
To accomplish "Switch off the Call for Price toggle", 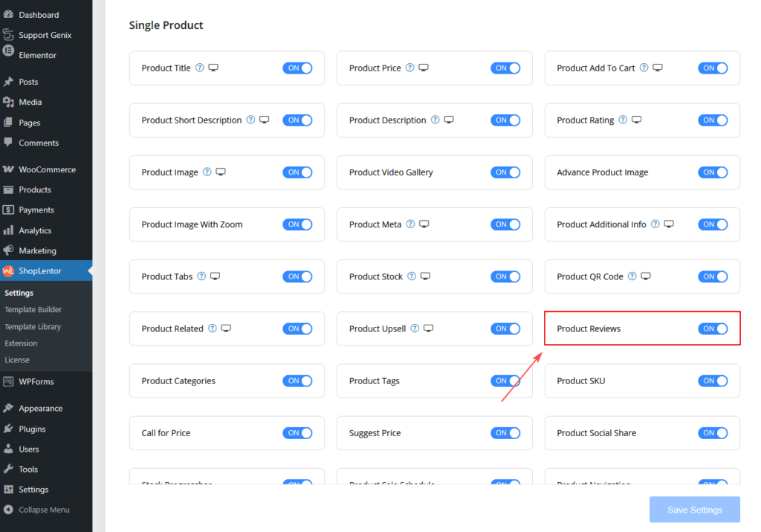I will pos(297,432).
